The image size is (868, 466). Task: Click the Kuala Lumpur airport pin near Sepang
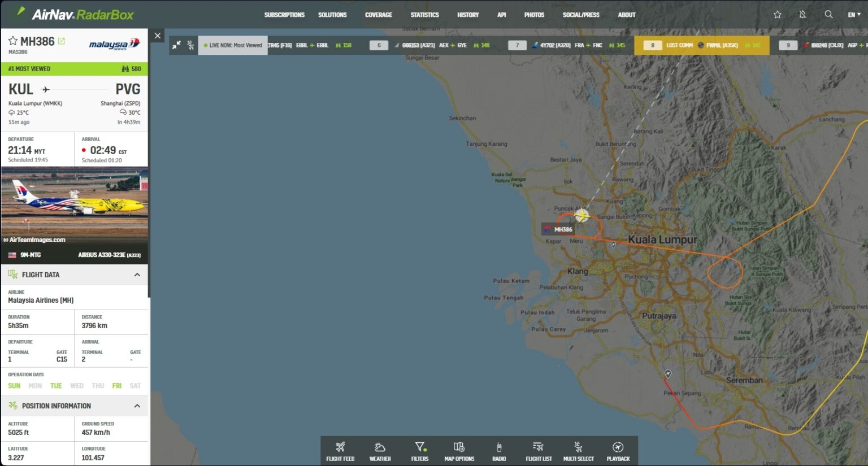click(668, 374)
